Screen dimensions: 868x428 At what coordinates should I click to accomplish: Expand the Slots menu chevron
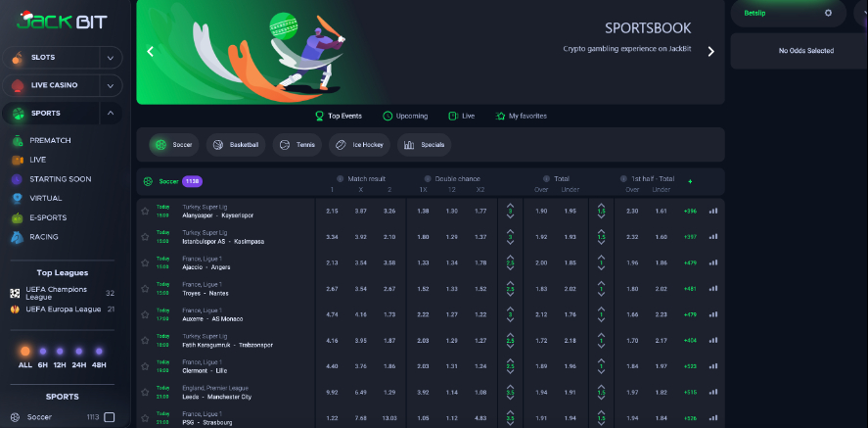(111, 58)
